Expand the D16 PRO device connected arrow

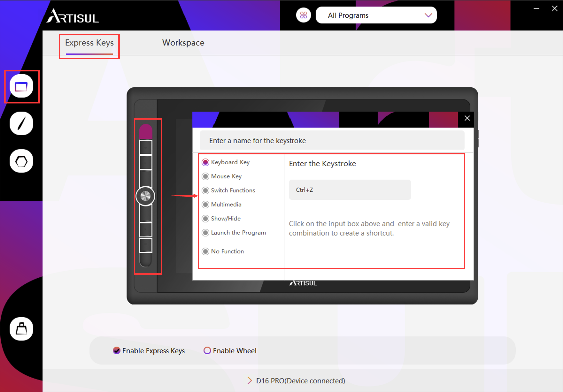click(x=249, y=381)
